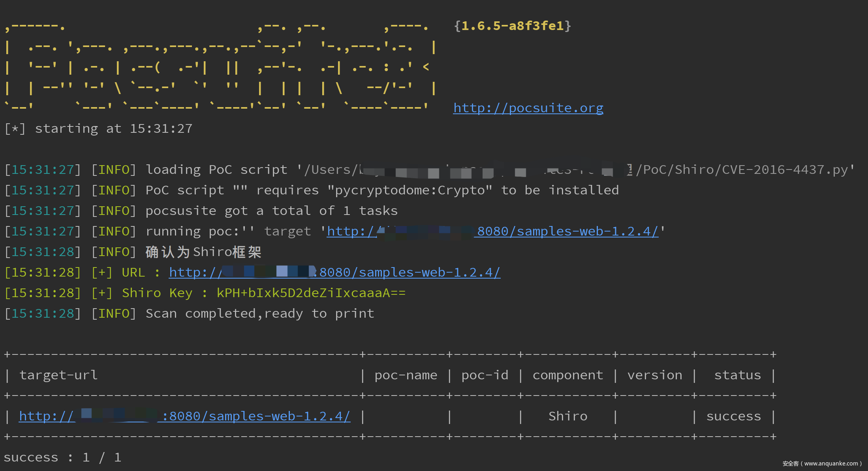Click the 'version' column header

point(654,375)
